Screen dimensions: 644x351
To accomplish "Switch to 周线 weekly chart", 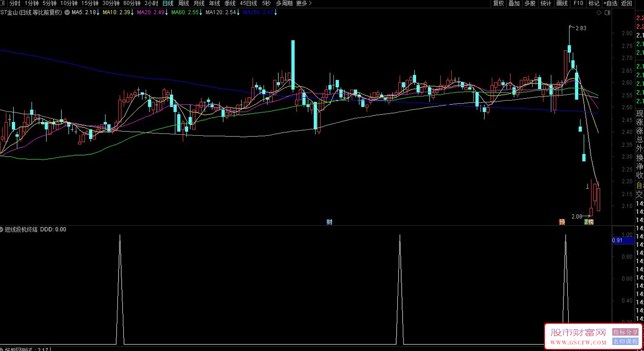I will coord(184,3).
